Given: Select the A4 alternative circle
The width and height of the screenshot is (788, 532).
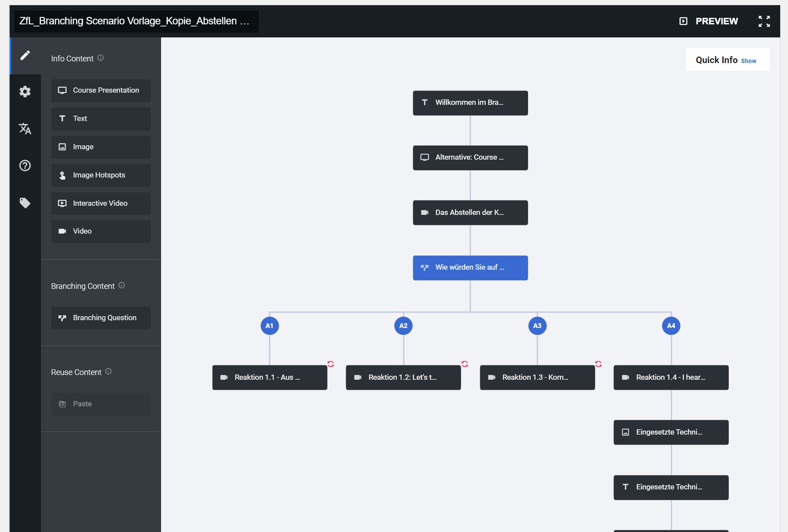Looking at the screenshot, I should tap(670, 325).
